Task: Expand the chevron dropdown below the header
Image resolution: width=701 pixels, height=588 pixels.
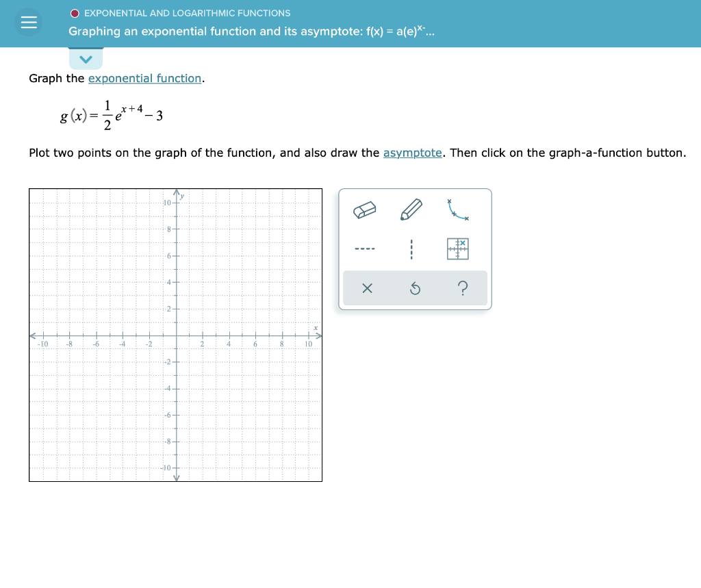Action: pos(86,59)
